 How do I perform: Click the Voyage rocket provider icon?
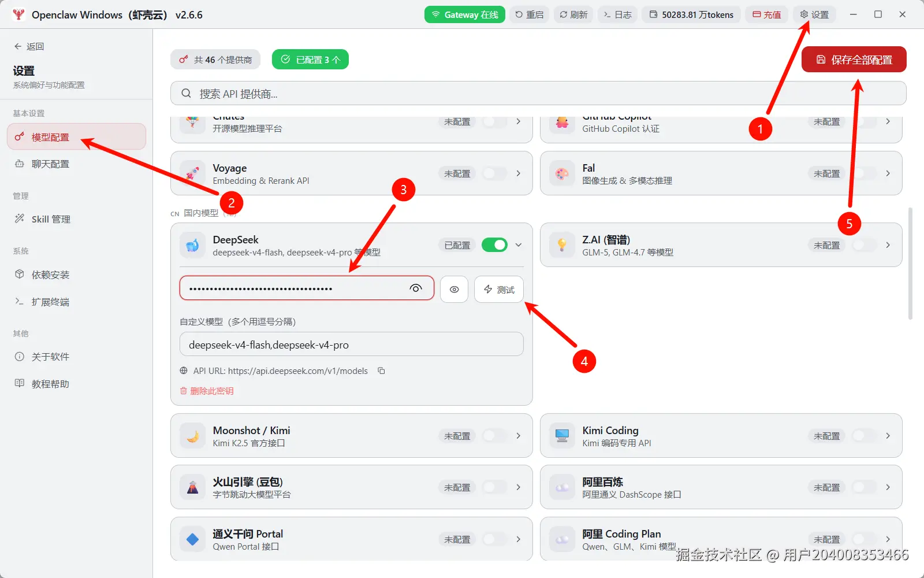(x=193, y=173)
